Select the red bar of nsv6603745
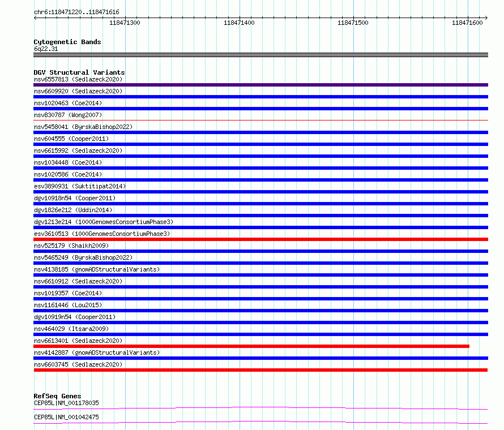504x430 pixels. [x=260, y=370]
